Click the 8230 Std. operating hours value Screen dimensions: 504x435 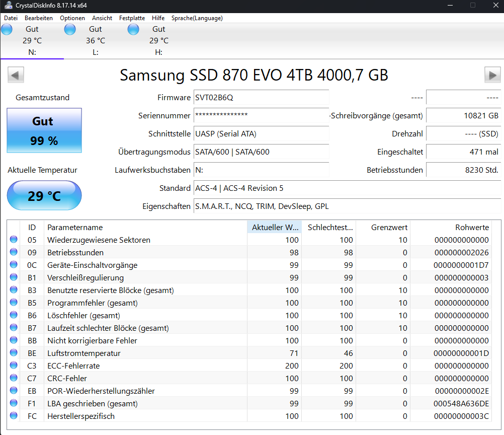[463, 170]
